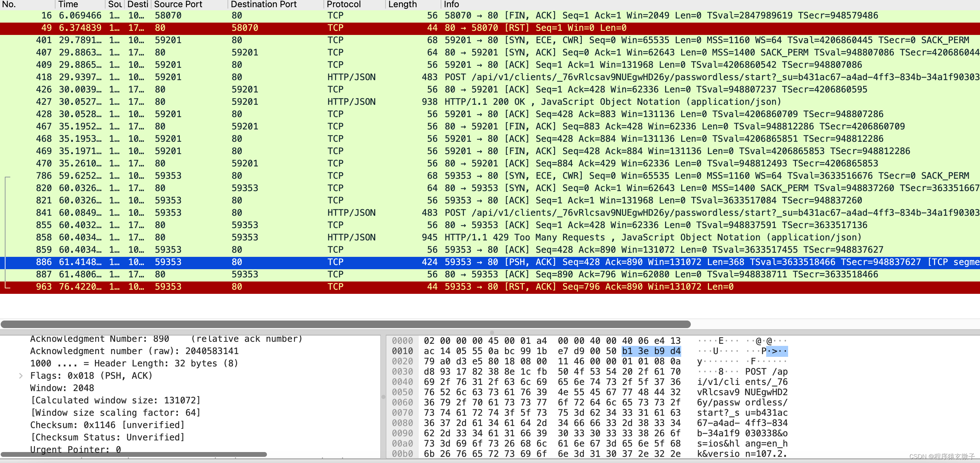Select Checksum: 0x1146 [unverified] field
Viewport: 980px width, 463px height.
pyautogui.click(x=107, y=425)
